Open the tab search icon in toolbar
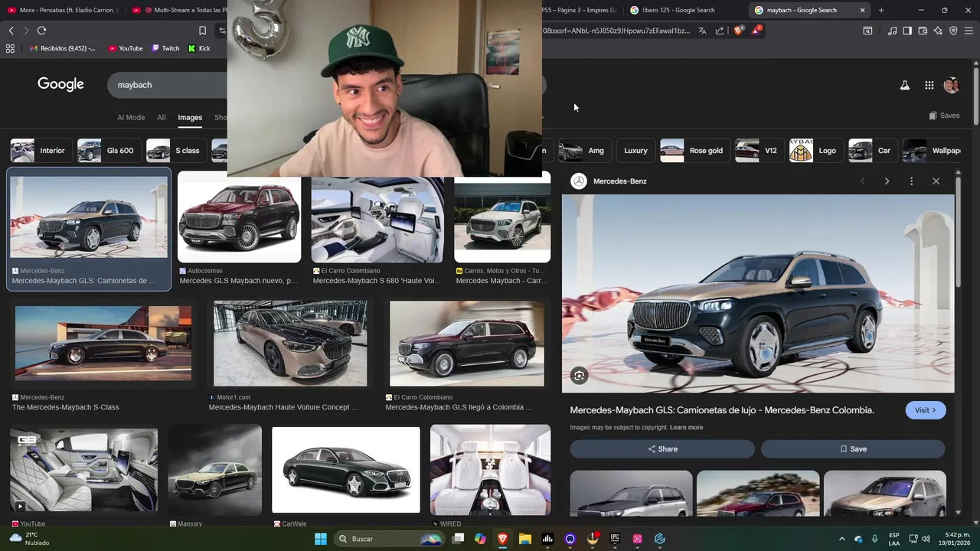The height and width of the screenshot is (551, 980). tap(867, 31)
